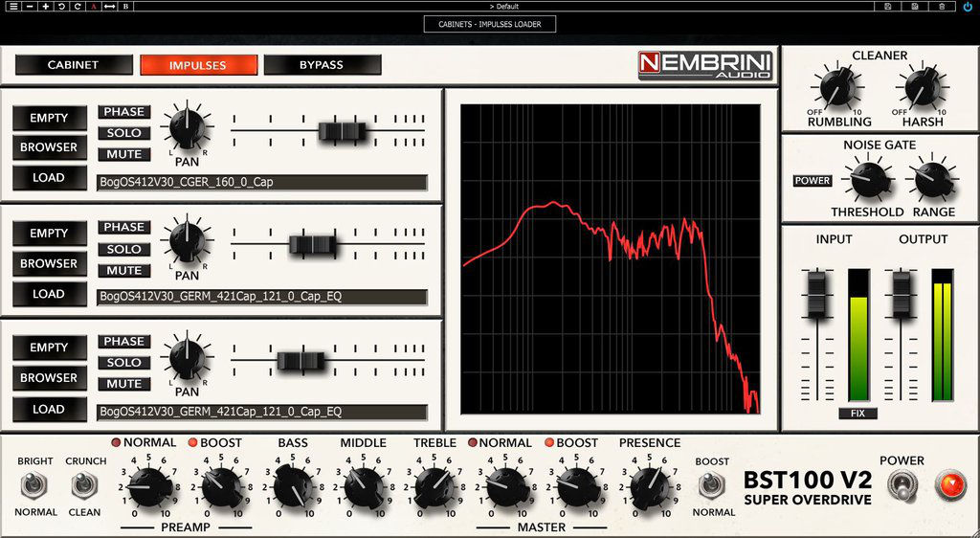Toggle MUTE on the BogOS412V30_CGER slot
This screenshot has width=980, height=538.
[x=123, y=154]
